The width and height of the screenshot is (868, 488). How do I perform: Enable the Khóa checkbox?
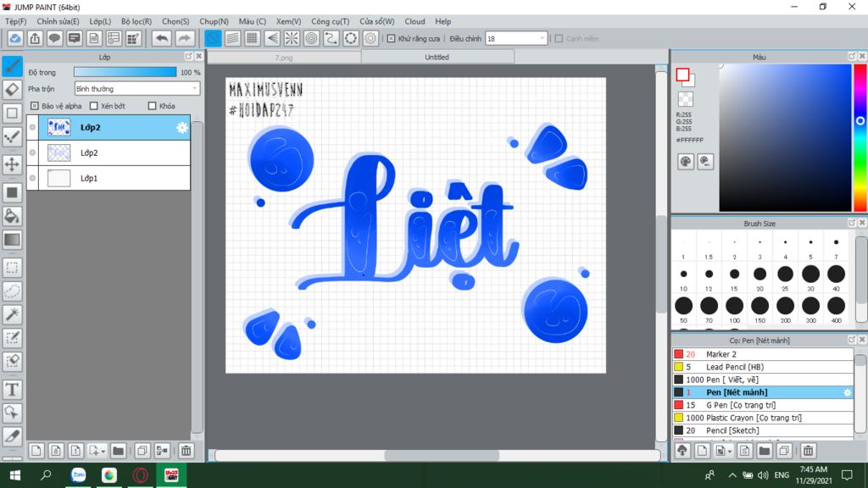coord(153,106)
